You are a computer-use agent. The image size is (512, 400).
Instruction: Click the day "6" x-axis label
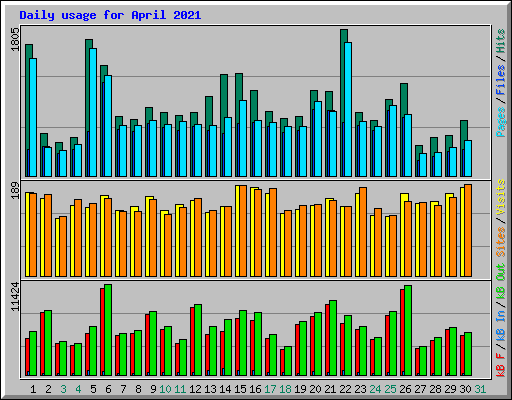tap(108, 389)
